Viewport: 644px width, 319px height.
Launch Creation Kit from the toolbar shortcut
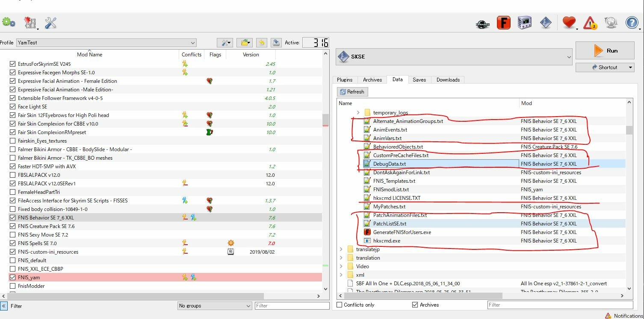[x=483, y=24]
